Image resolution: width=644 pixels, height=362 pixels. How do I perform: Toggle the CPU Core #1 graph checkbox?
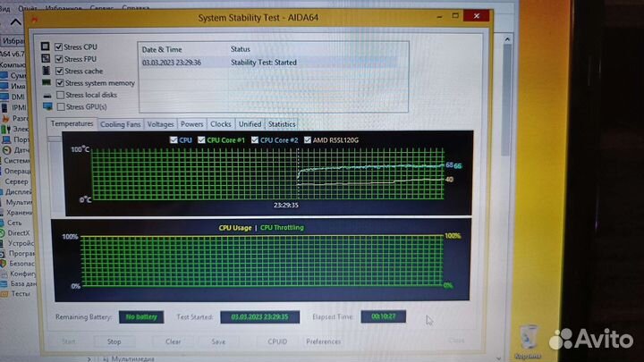coord(201,140)
